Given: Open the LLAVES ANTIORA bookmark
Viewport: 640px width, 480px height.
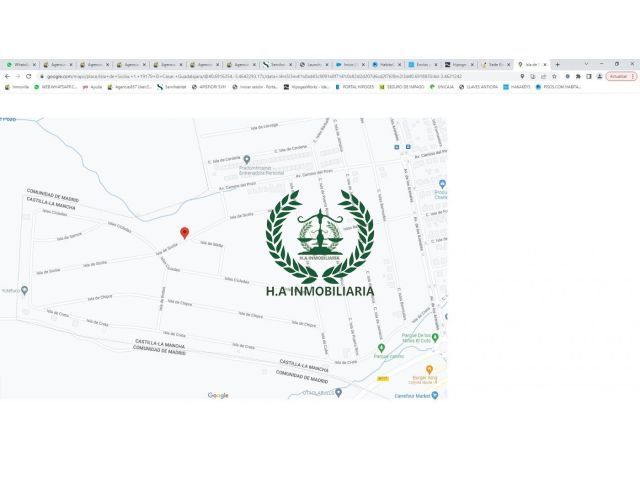Looking at the screenshot, I should (x=478, y=87).
